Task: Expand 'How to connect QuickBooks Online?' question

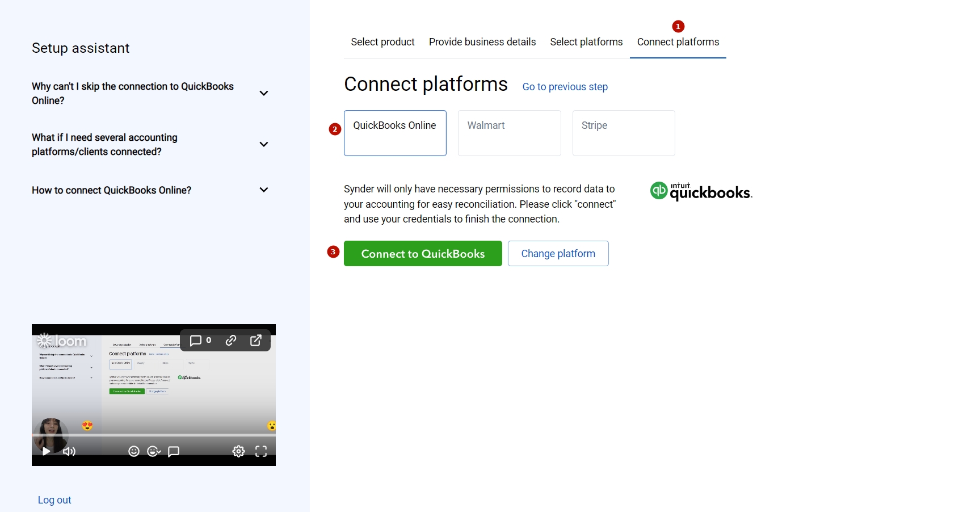Action: (x=150, y=190)
